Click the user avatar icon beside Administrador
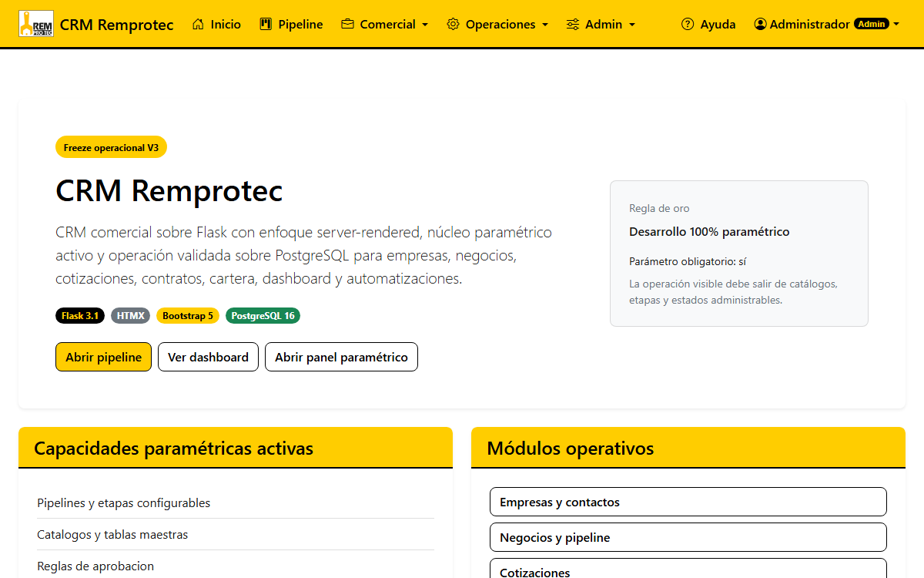 click(x=761, y=24)
